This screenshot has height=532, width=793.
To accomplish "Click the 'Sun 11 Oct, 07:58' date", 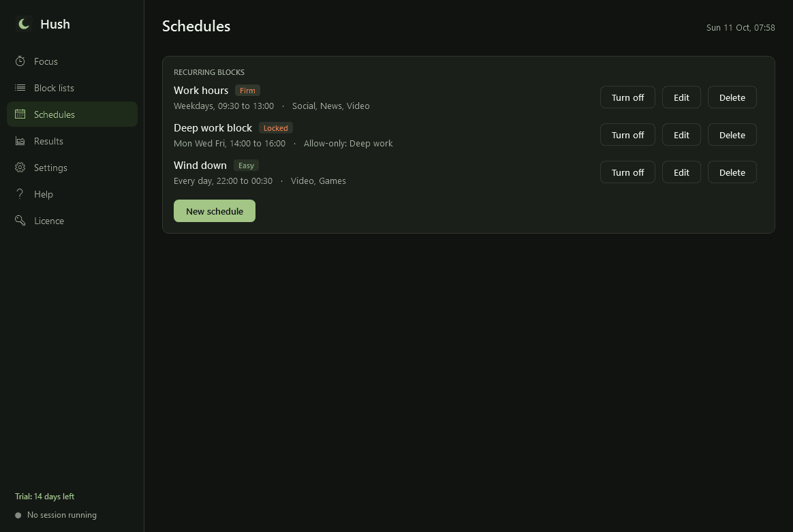I will pos(741,28).
